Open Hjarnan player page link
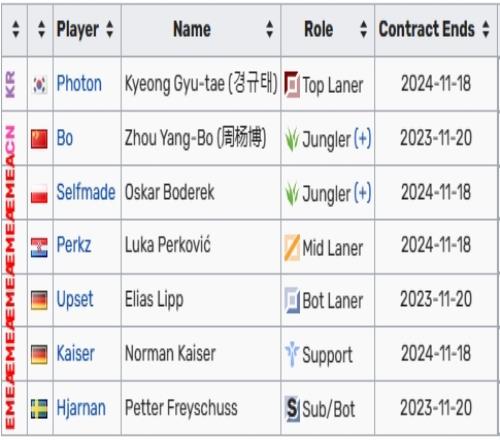Image resolution: width=500 pixels, height=440 pixels. 81,408
